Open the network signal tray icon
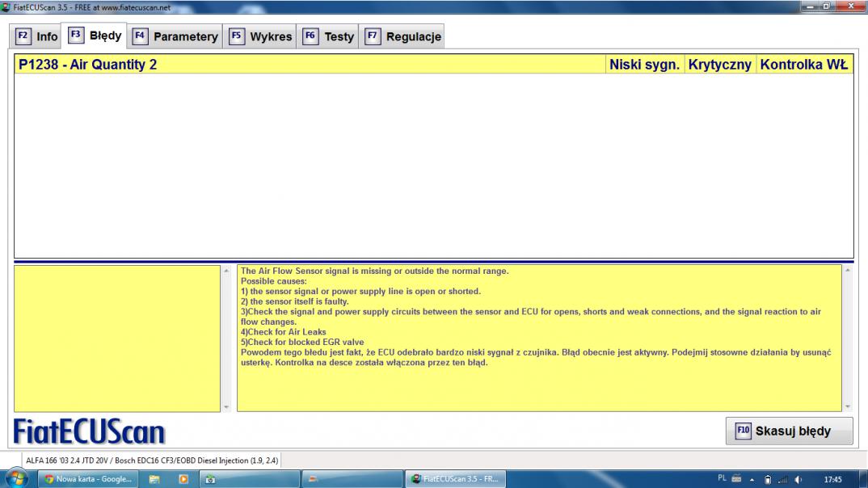 pos(783,480)
